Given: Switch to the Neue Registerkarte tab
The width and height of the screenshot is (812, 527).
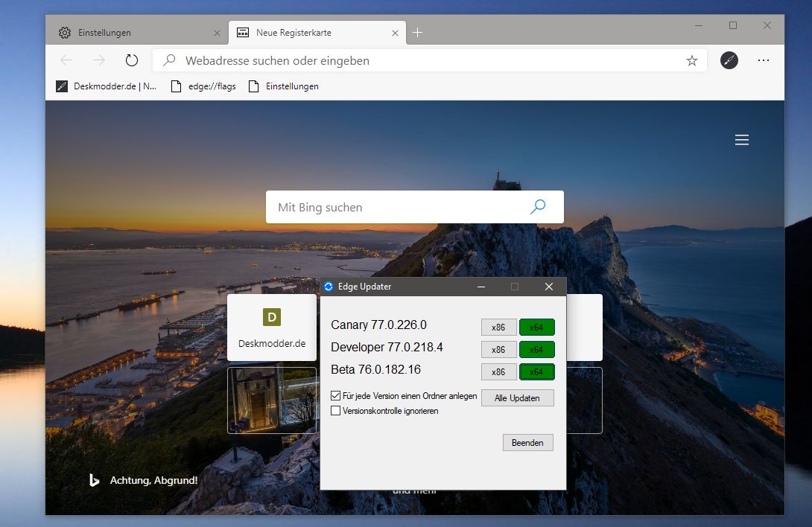Looking at the screenshot, I should click(x=317, y=33).
